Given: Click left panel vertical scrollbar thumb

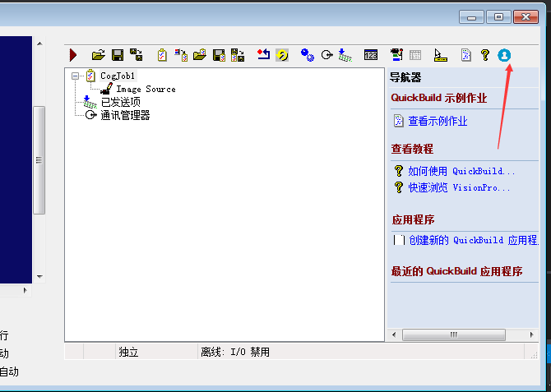Looking at the screenshot, I should (39, 160).
